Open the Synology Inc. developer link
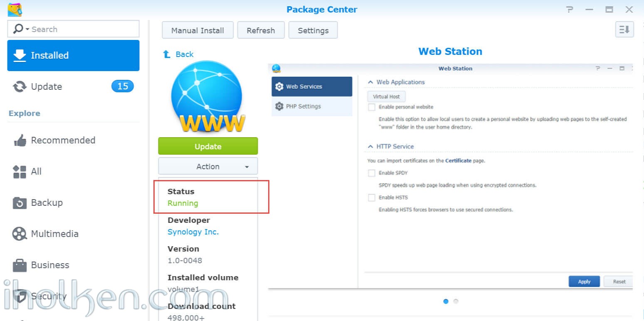Screen dimensions: 644x321 click(193, 232)
